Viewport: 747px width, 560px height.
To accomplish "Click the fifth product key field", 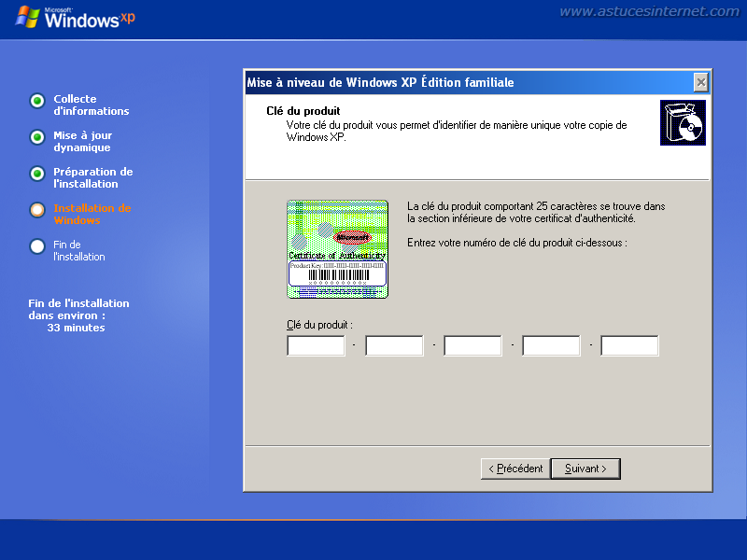I will click(629, 345).
